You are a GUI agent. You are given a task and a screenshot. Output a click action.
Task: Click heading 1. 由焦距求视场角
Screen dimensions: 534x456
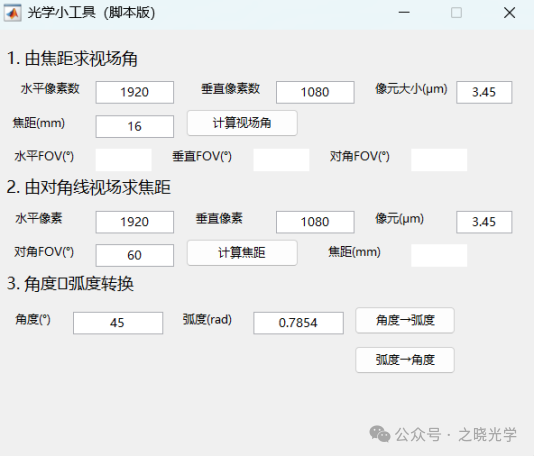72,59
